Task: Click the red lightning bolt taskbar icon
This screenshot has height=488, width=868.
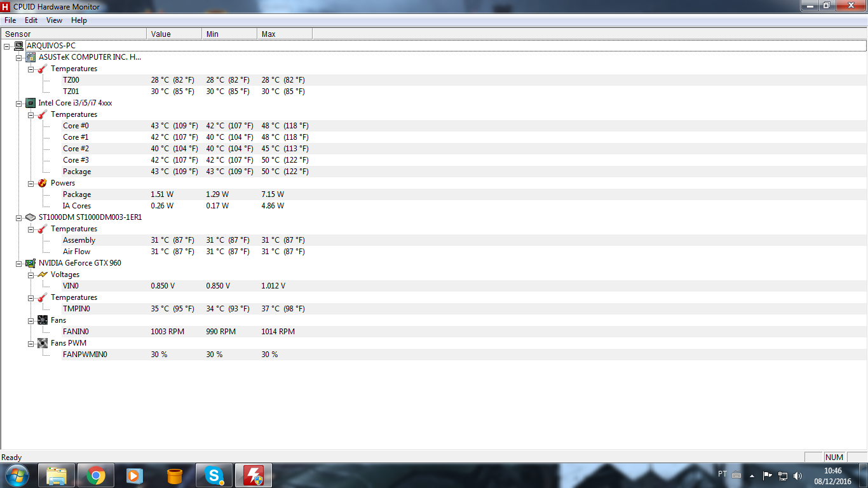Action: 254,475
